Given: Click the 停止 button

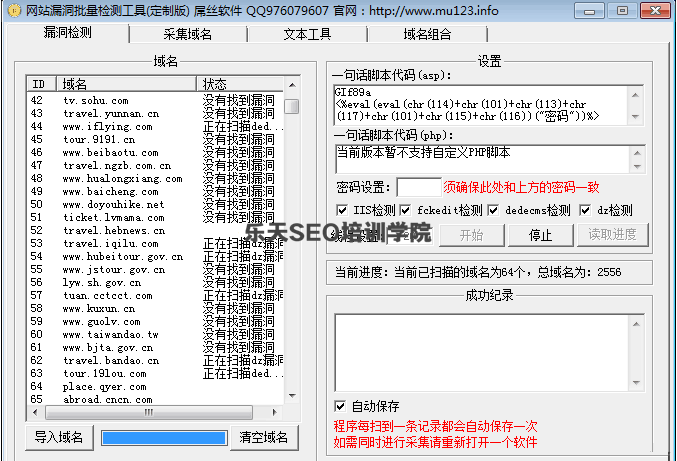Looking at the screenshot, I should (x=541, y=235).
